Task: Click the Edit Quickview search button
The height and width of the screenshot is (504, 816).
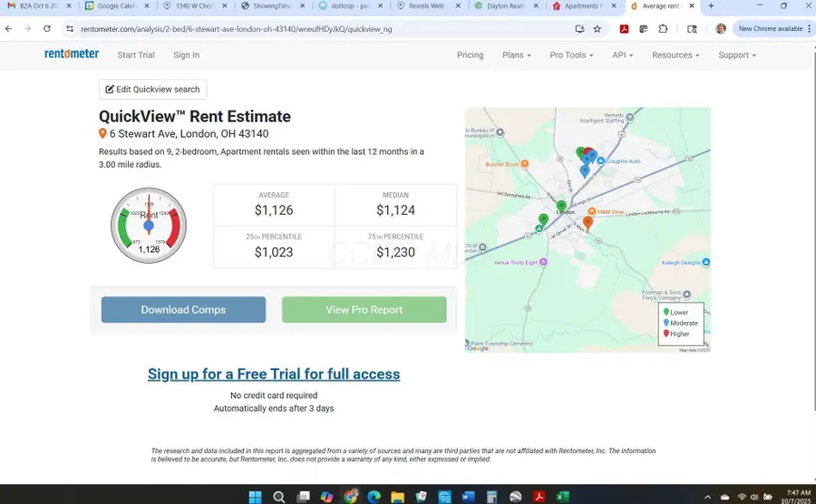Action: point(152,89)
